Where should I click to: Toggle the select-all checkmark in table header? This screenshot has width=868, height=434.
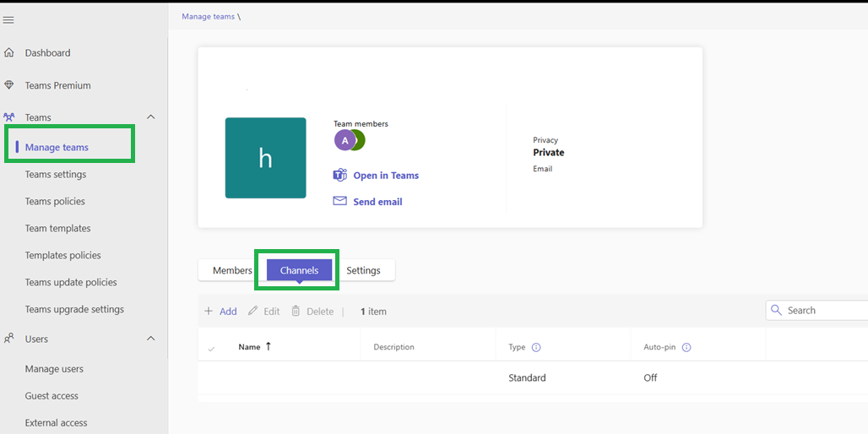(211, 349)
